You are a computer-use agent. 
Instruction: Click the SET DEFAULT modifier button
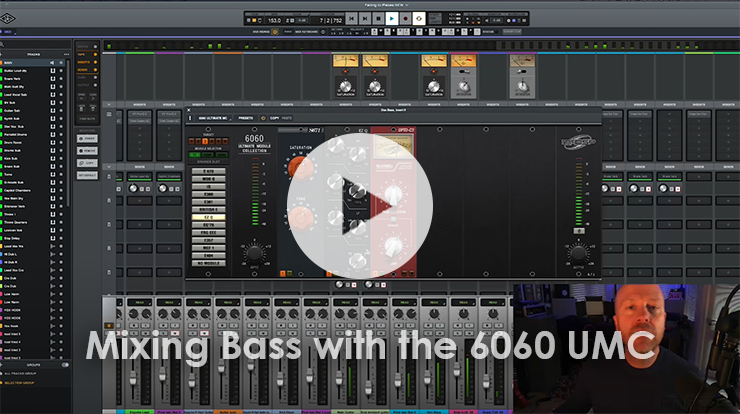click(x=87, y=175)
